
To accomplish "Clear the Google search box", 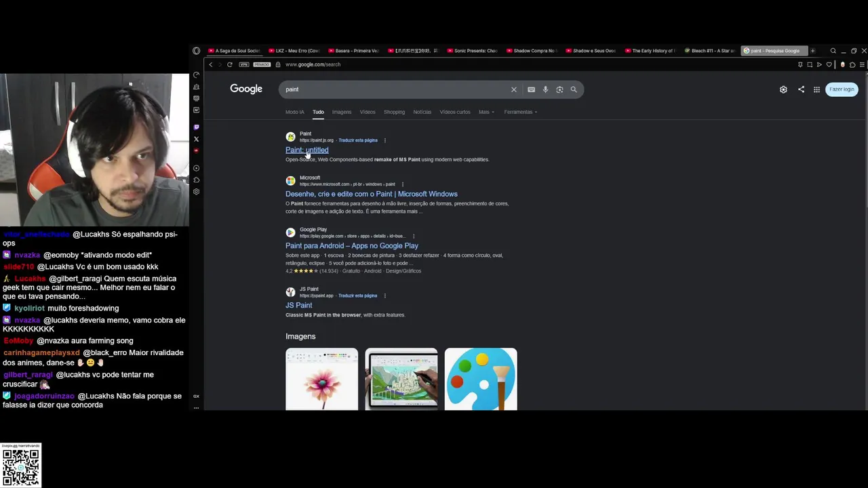I will tap(513, 89).
